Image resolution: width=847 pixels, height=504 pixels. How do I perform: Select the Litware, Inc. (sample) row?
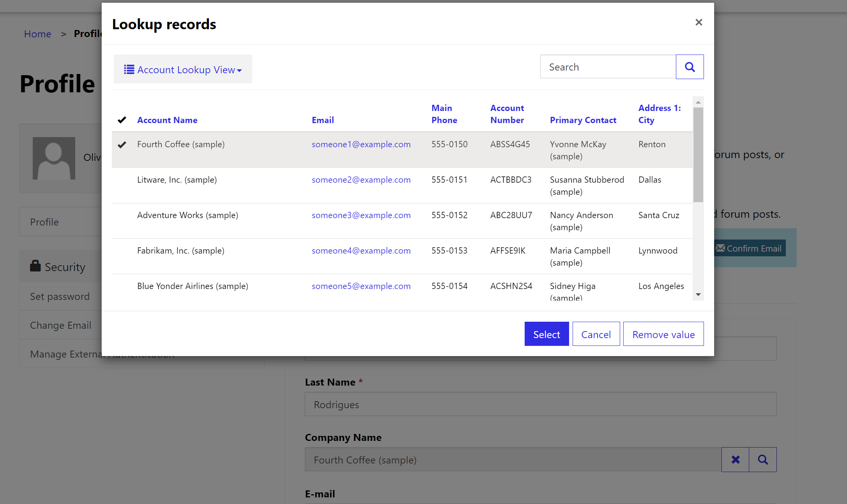coord(177,180)
